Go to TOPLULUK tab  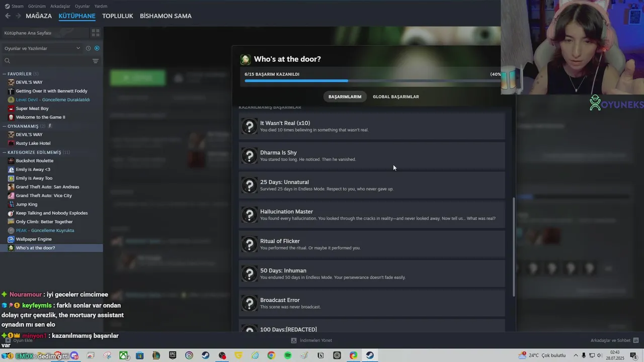118,16
